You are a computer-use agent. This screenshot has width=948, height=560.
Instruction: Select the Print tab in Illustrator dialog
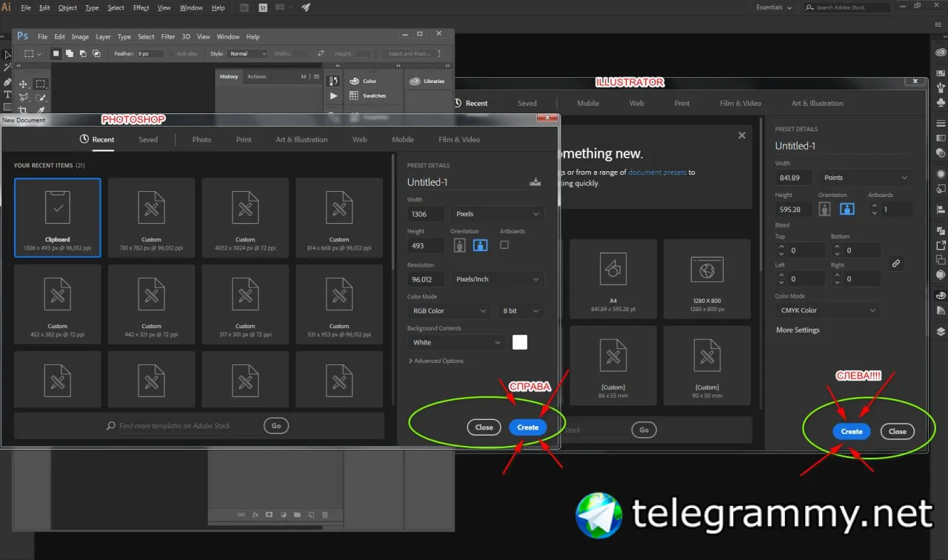click(682, 103)
